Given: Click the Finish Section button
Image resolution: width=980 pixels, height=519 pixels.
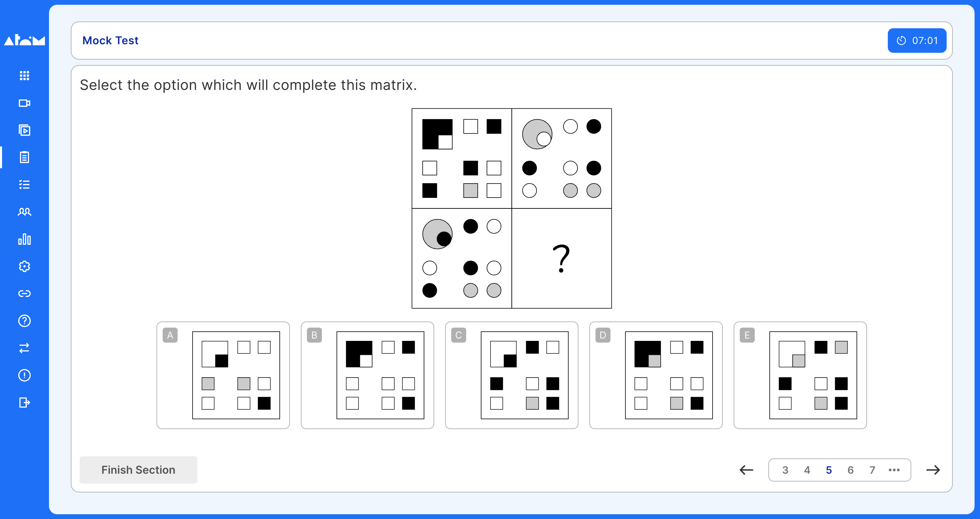Looking at the screenshot, I should coord(137,470).
